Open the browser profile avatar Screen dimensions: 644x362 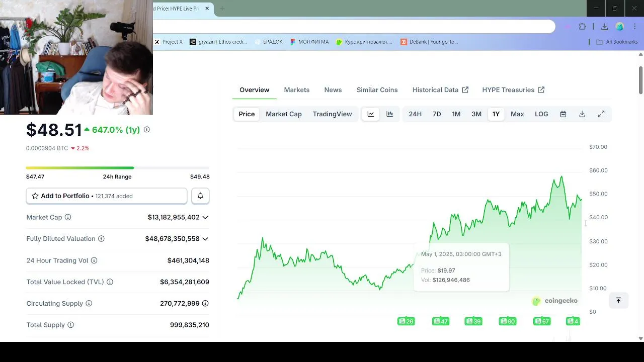619,27
